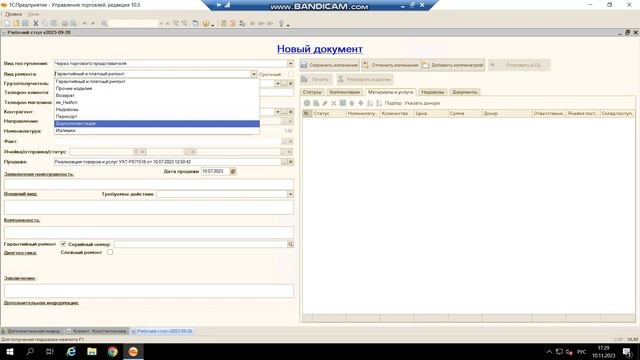
Task: Click Добавить комментарий button
Action: [453, 65]
